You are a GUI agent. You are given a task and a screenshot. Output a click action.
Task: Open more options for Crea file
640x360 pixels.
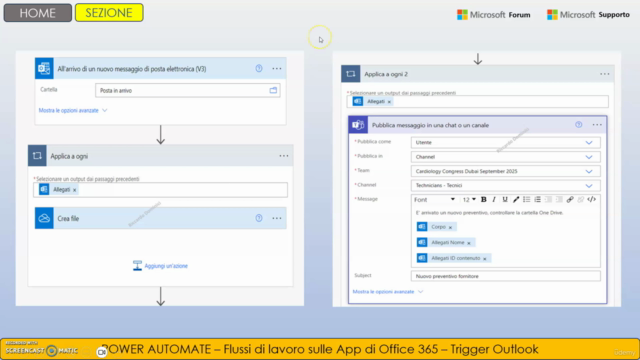(x=277, y=218)
